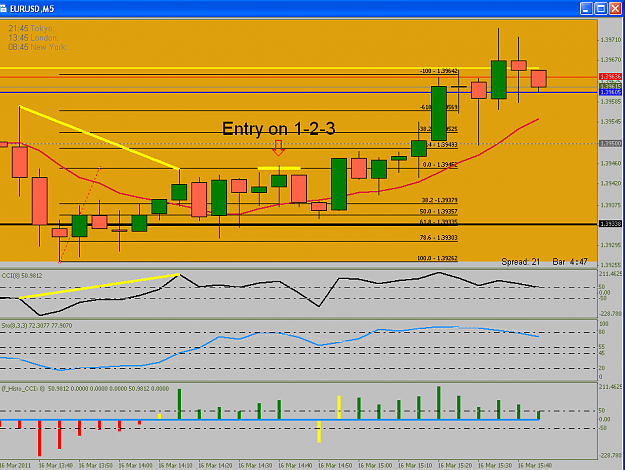Click the 100 level on Stochastic scale

(603, 324)
